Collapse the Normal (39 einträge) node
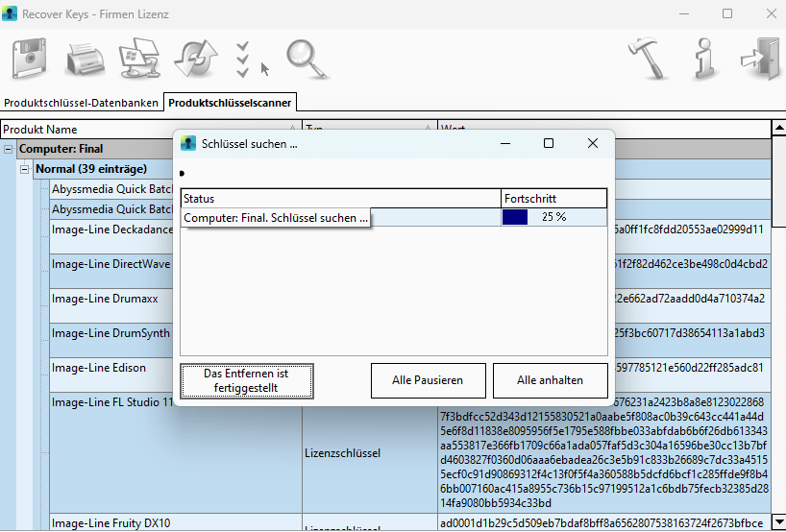Screen dimensions: 786x532 click(x=24, y=169)
